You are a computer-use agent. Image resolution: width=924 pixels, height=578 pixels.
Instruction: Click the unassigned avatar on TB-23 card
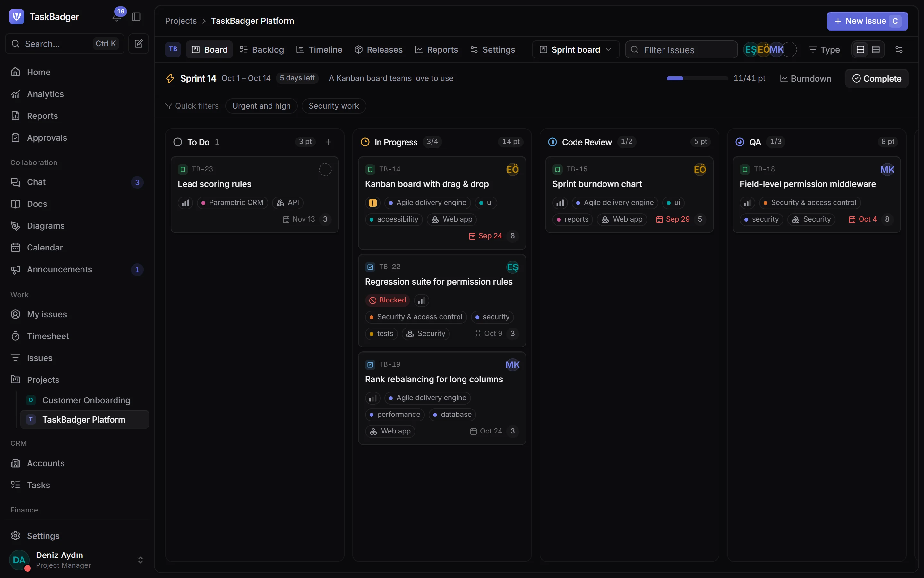point(325,169)
